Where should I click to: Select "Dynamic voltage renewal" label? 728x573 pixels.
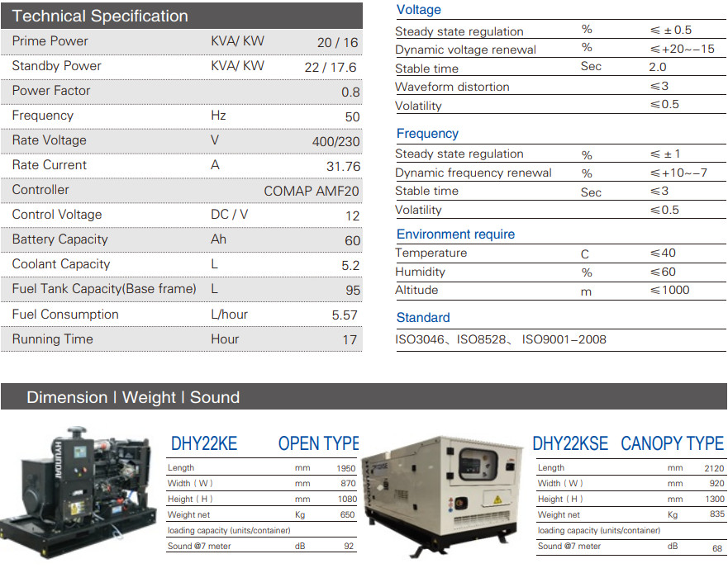465,50
